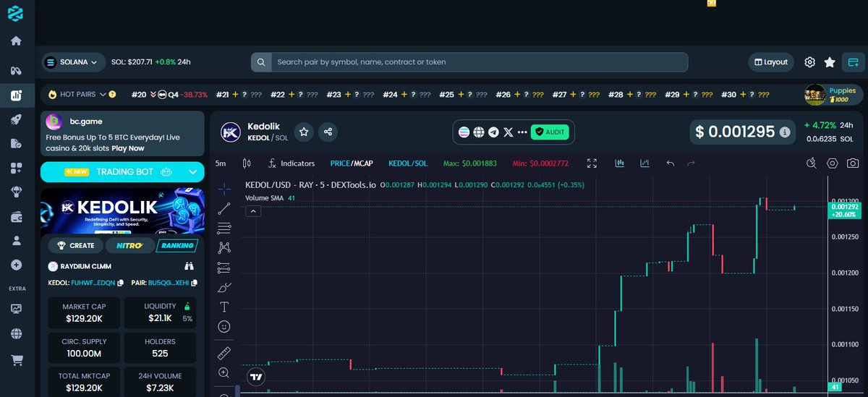Open the Puppies promo in the top right
Viewport: 868px width, 397px height.
pos(832,95)
